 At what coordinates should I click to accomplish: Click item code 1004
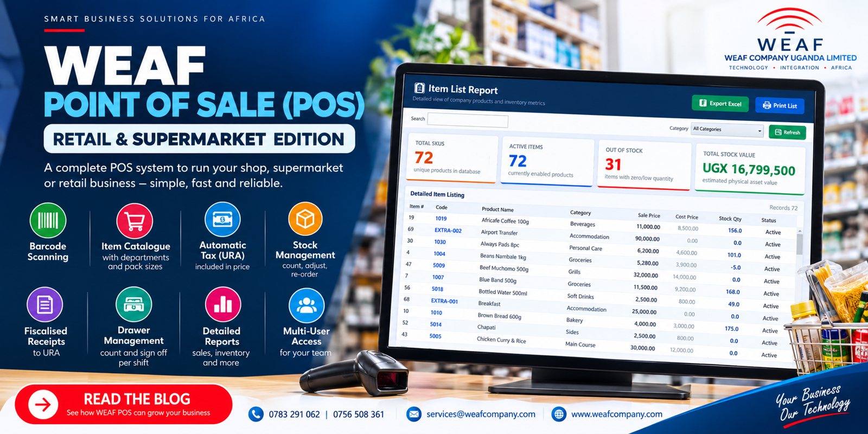click(439, 254)
